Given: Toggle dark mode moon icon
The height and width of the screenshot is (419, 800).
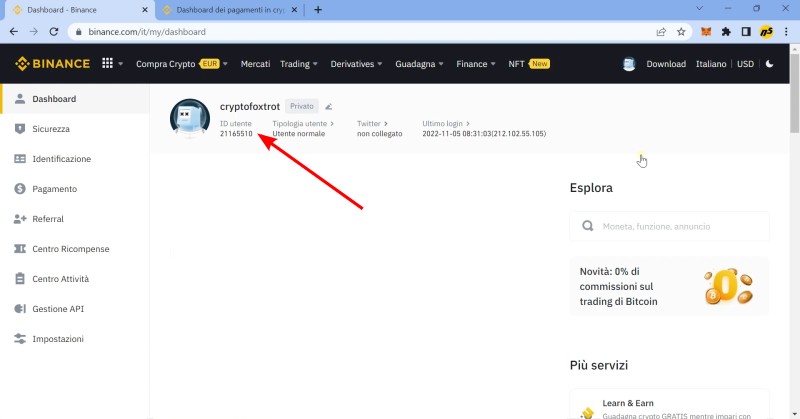Looking at the screenshot, I should tap(769, 64).
